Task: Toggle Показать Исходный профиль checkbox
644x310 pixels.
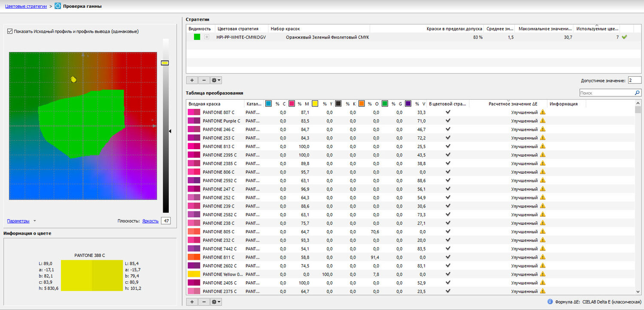Action: point(10,31)
